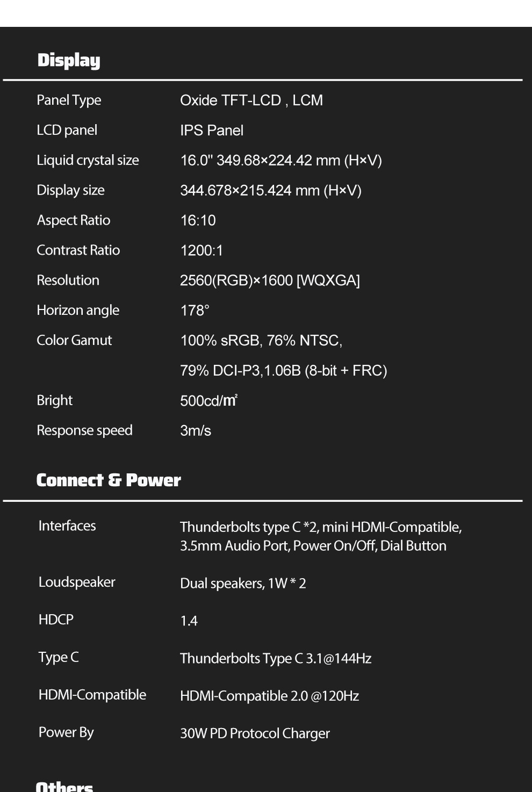Click the Oxide TFT-LCD, LCM value
532x792 pixels.
point(251,100)
